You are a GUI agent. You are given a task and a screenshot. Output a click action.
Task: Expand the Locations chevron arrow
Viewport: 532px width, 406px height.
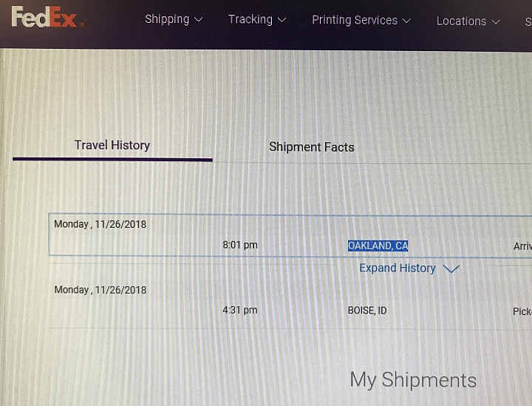click(x=496, y=22)
